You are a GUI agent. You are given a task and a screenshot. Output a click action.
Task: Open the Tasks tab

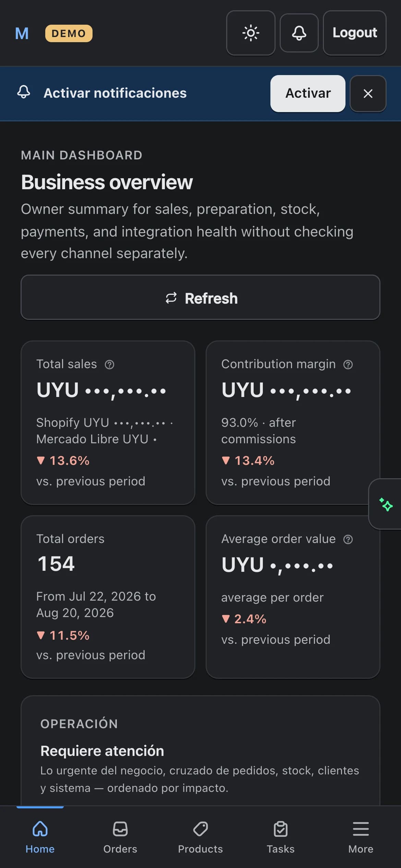(281, 837)
